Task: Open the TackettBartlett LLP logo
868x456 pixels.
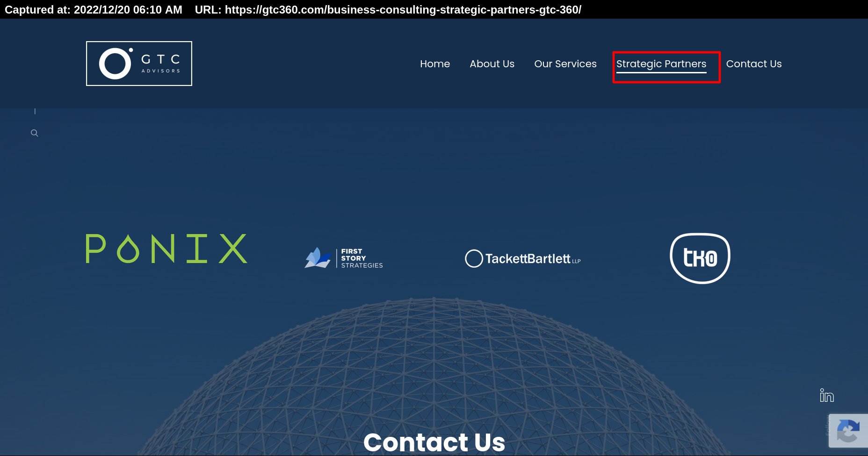Action: tap(523, 258)
